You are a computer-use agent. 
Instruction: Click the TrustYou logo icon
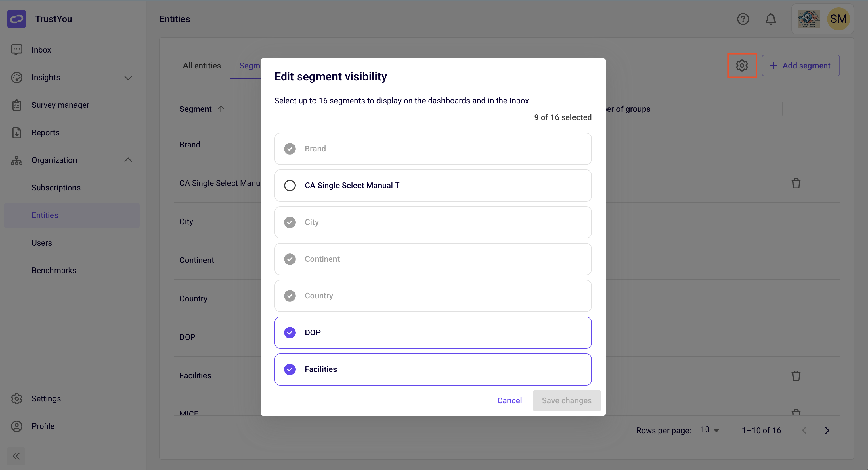(x=16, y=19)
